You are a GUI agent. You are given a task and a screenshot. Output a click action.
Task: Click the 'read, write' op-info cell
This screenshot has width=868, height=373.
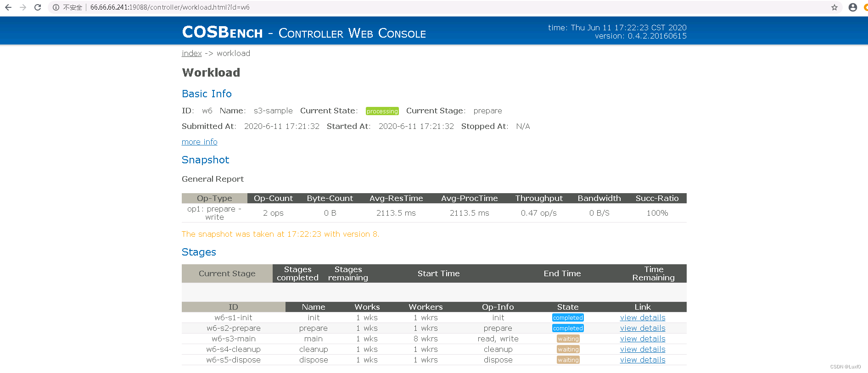coord(498,339)
